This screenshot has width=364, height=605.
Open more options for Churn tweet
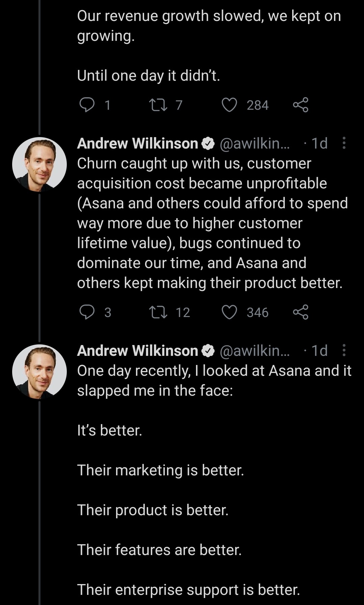pyautogui.click(x=344, y=143)
